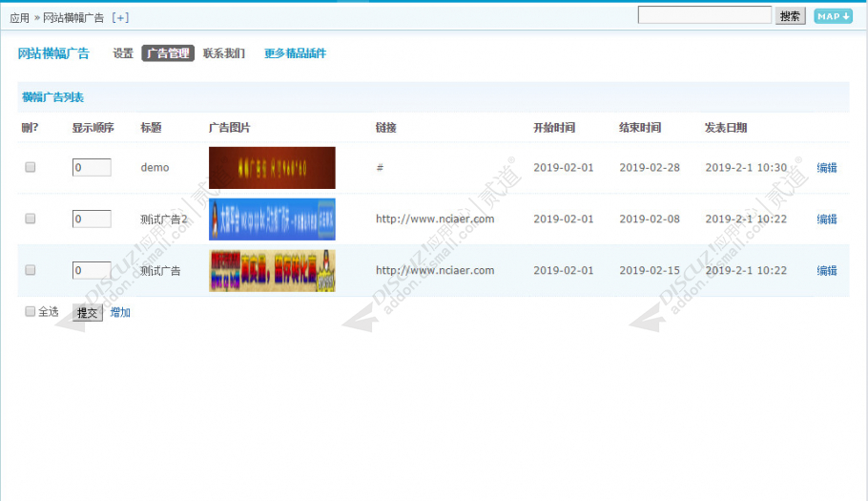Click the 显示顺序 column header
The width and height of the screenshot is (868, 501).
coord(93,128)
